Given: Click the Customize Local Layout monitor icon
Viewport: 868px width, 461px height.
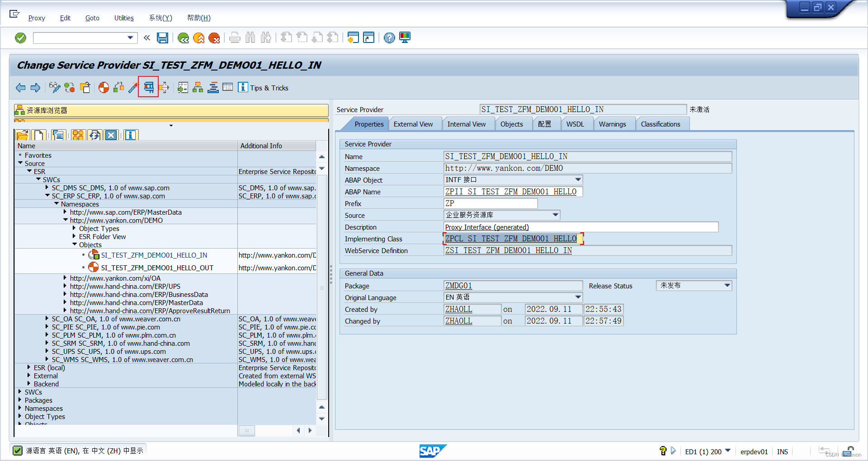Looking at the screenshot, I should coord(405,38).
